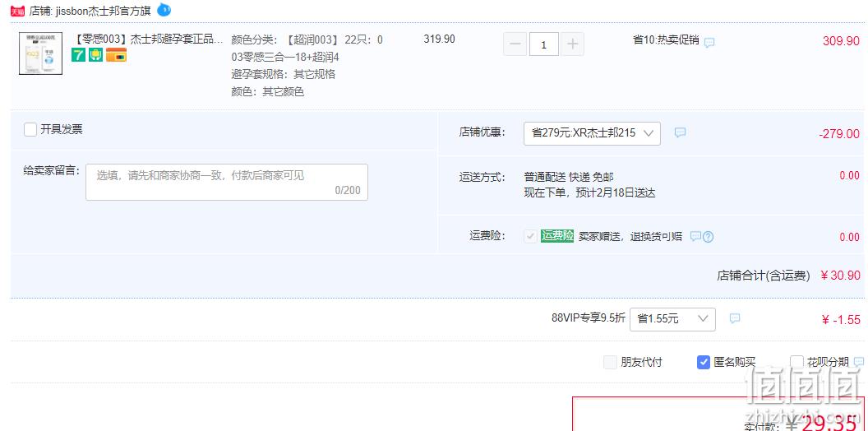The width and height of the screenshot is (868, 431).
Task: Click the 给卖家留言 message box
Action: [226, 182]
